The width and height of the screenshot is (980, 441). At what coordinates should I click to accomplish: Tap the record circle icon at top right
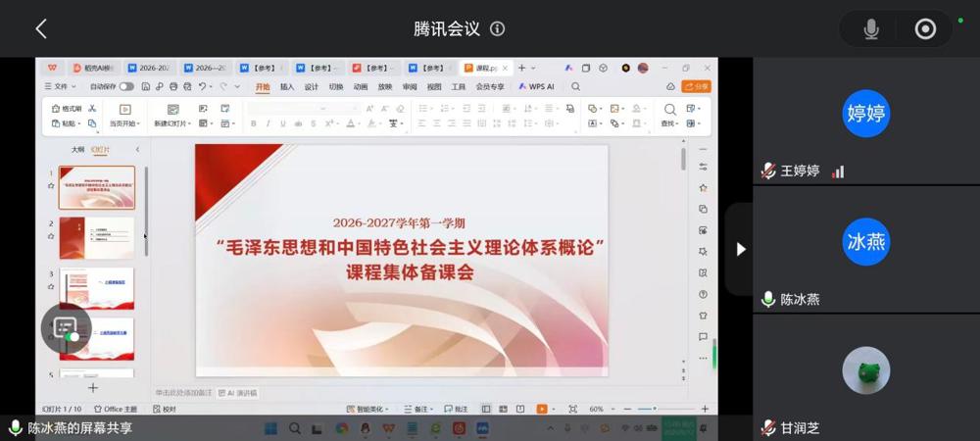[926, 29]
